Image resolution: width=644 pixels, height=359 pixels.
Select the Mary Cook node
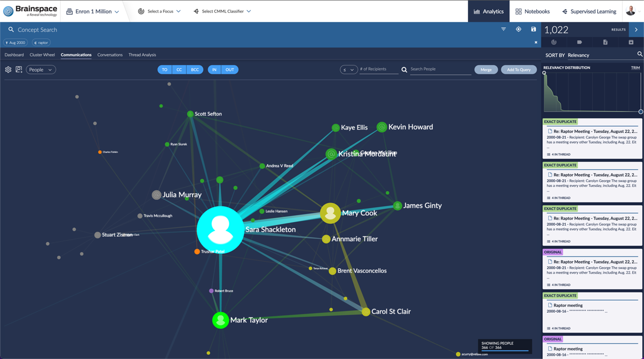coord(331,213)
